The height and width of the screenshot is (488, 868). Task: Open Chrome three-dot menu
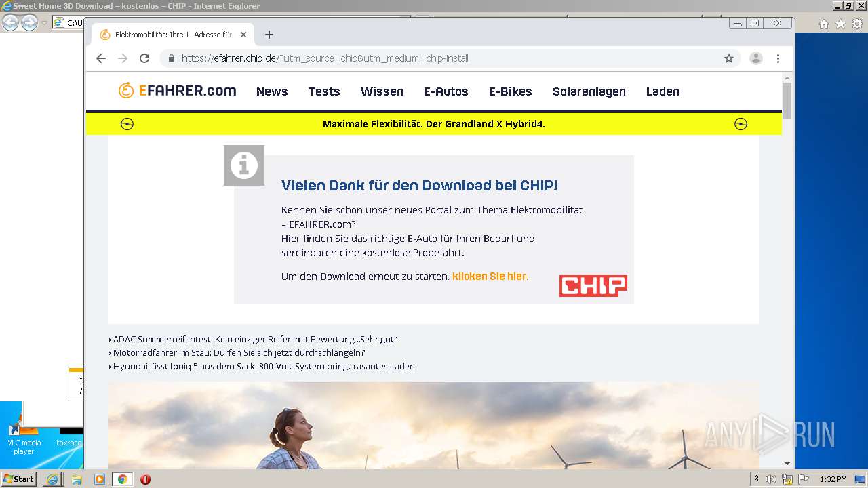pos(778,58)
